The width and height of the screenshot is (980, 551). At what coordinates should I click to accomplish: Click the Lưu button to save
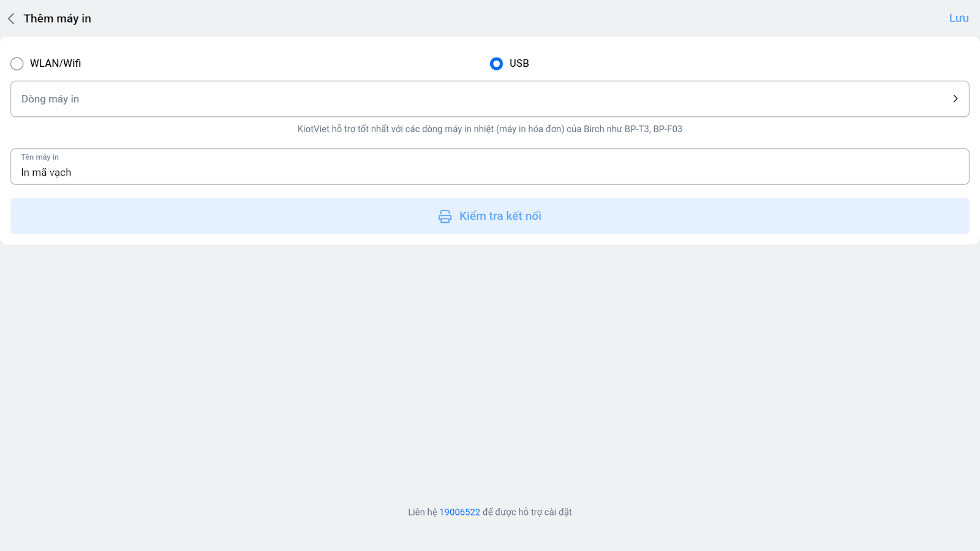pyautogui.click(x=959, y=18)
